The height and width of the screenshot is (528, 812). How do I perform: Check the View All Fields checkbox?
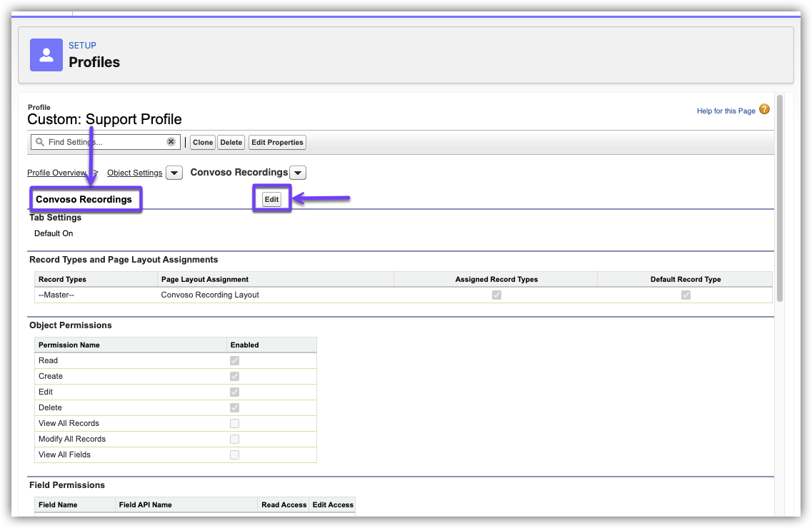point(234,455)
